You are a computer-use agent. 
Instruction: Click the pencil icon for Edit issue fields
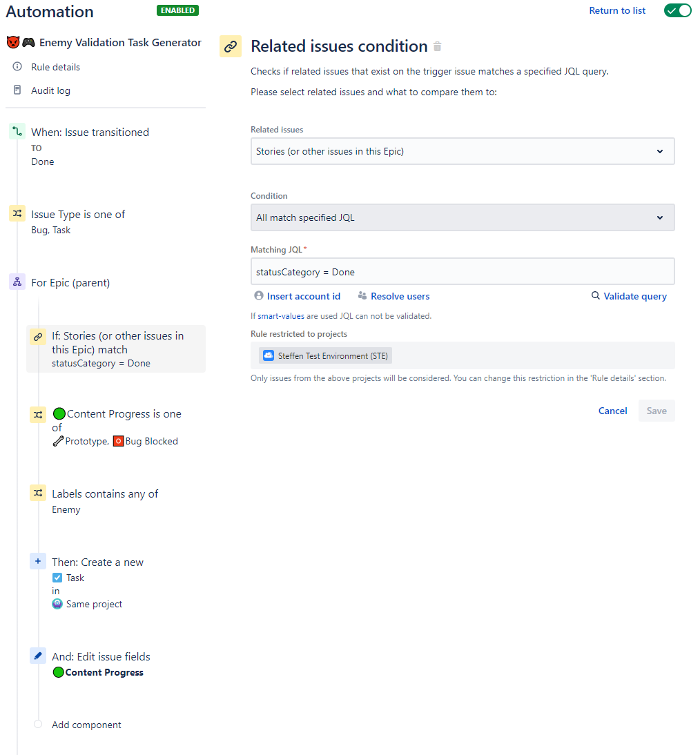click(x=38, y=656)
